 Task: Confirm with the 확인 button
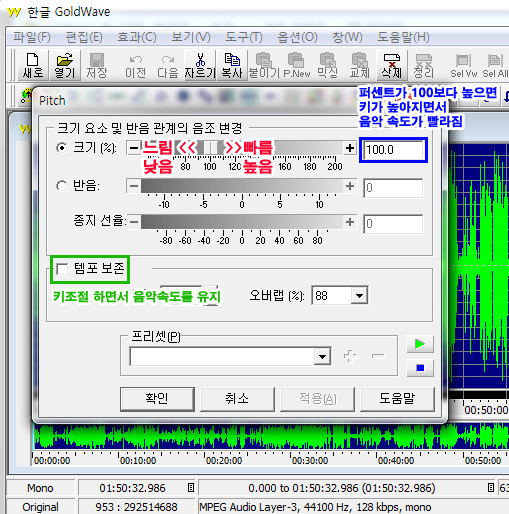tap(157, 399)
